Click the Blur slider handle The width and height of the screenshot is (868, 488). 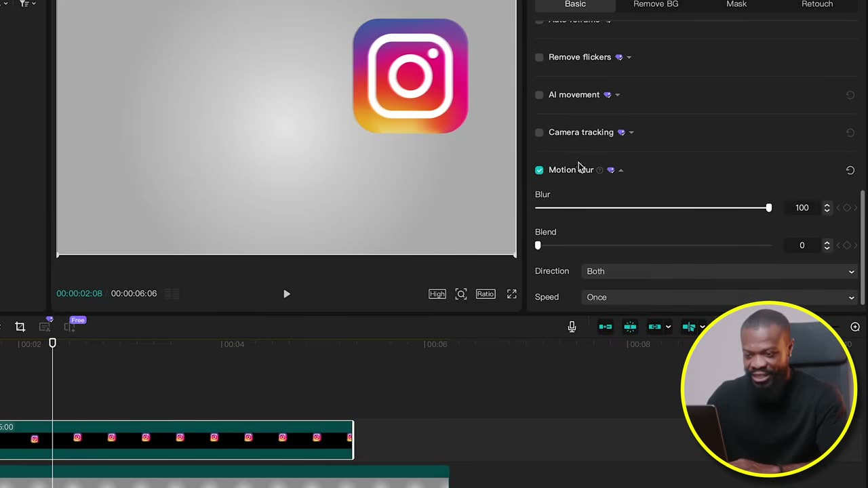point(768,208)
